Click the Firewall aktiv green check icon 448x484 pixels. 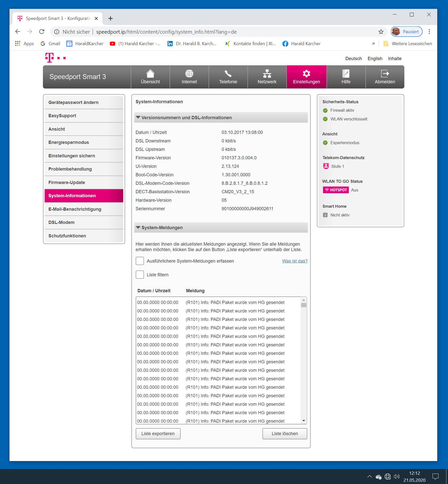coord(325,110)
